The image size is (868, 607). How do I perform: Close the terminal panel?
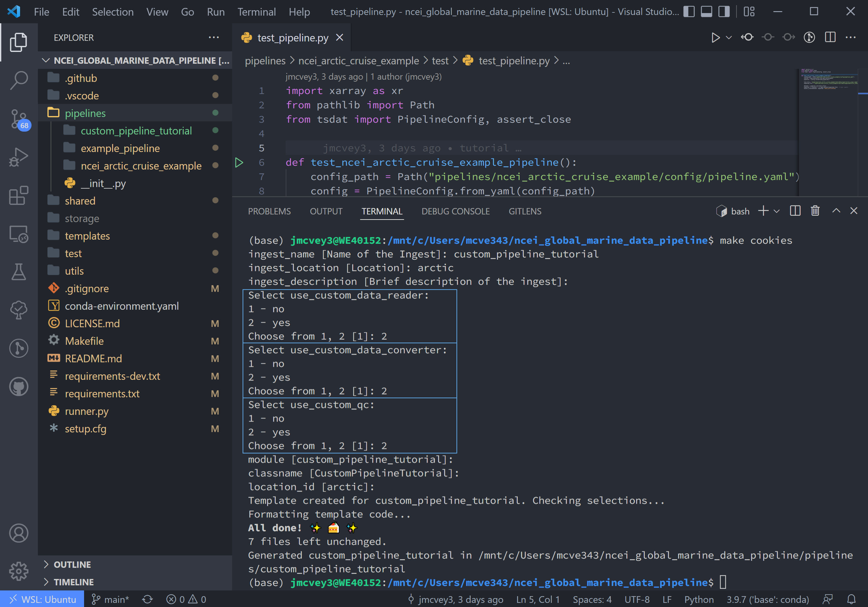[854, 211]
